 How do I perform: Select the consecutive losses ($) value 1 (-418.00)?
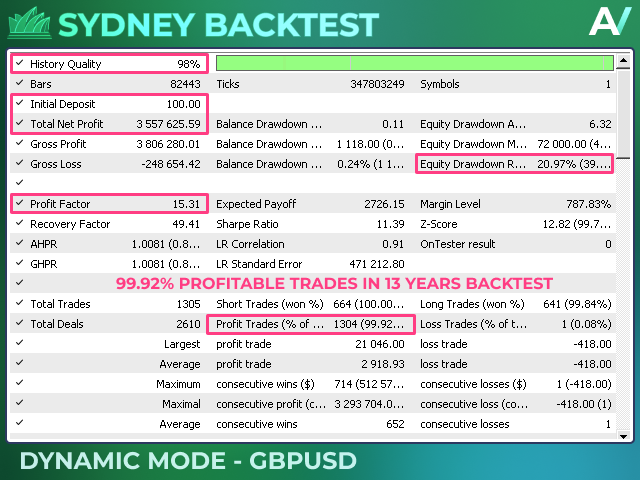[x=584, y=384]
